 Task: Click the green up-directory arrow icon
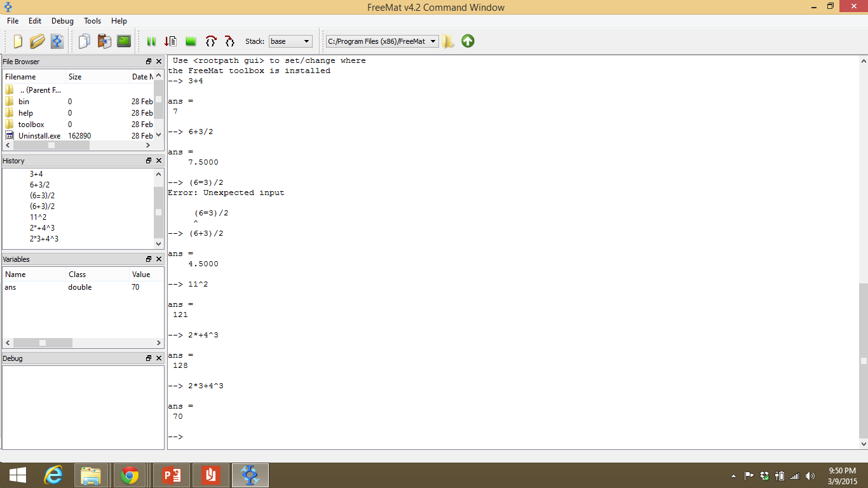pos(468,41)
